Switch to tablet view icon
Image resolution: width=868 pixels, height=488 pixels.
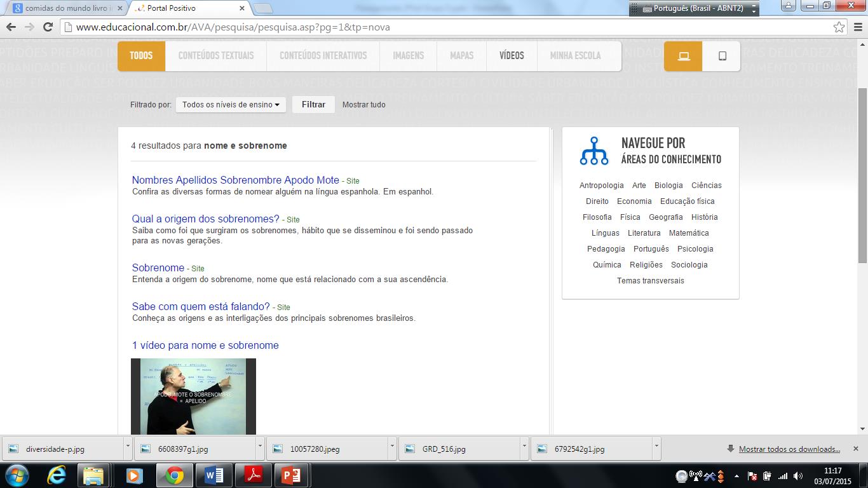(722, 56)
